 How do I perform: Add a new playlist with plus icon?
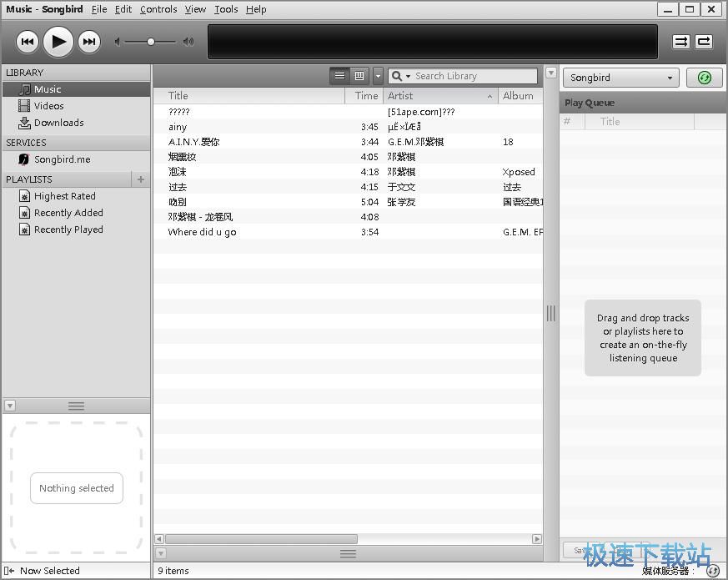(141, 179)
